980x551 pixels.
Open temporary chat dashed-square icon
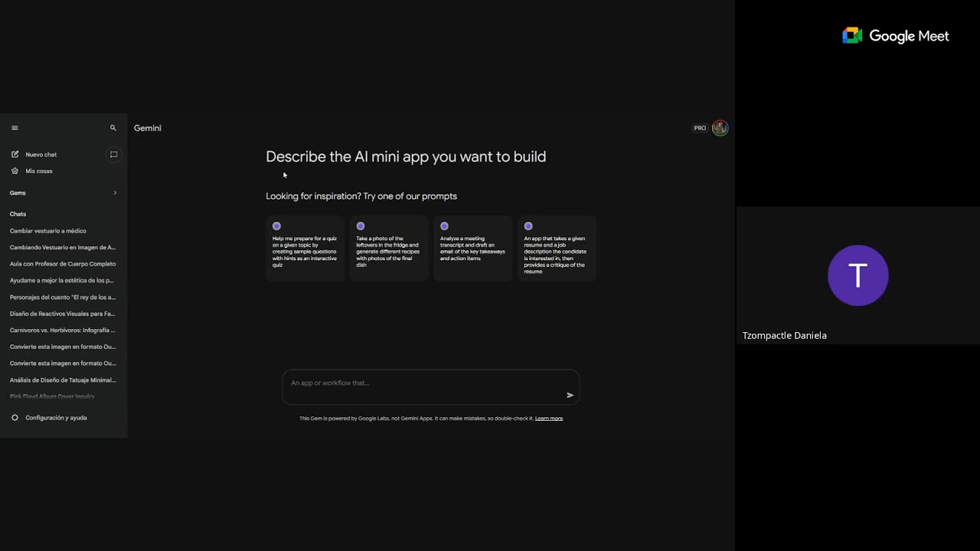click(113, 155)
